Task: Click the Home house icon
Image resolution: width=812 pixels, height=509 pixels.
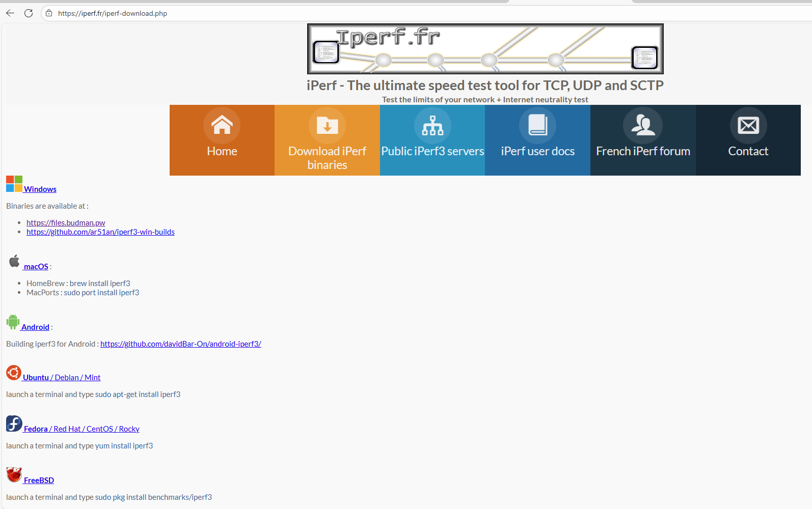Action: 222,125
